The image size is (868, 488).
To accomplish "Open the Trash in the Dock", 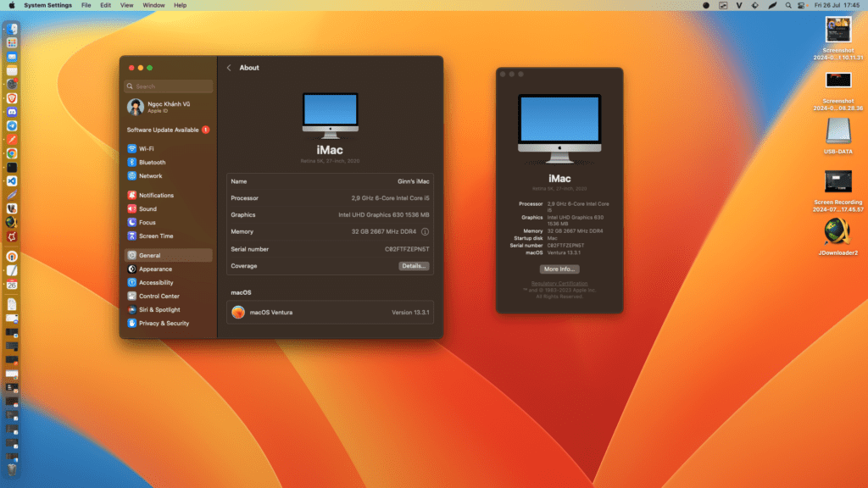I will (12, 469).
